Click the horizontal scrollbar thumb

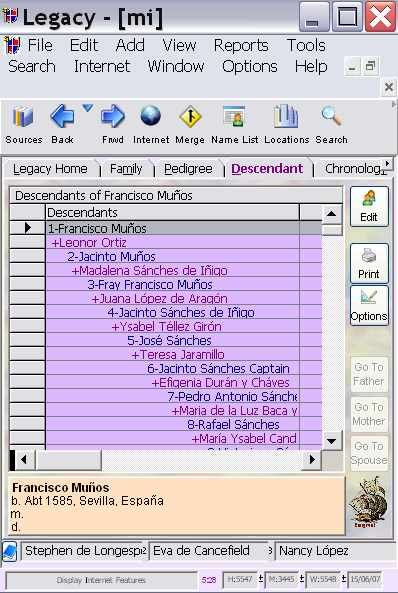pos(68,459)
